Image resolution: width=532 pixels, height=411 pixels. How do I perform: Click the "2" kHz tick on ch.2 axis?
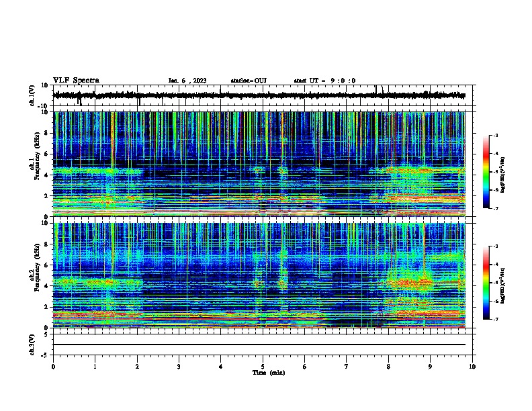coord(46,307)
